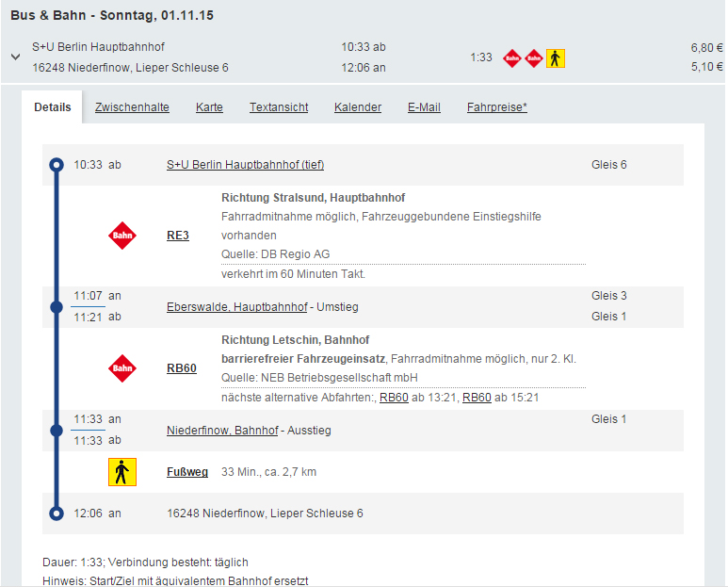Open the E-Mail tab
This screenshot has height=587, width=728.
(x=424, y=107)
